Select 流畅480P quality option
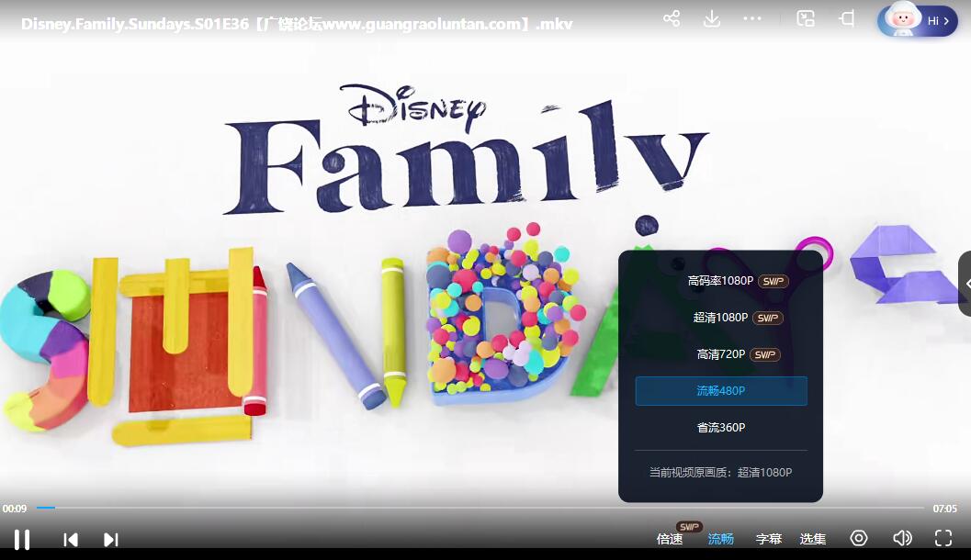 [721, 391]
